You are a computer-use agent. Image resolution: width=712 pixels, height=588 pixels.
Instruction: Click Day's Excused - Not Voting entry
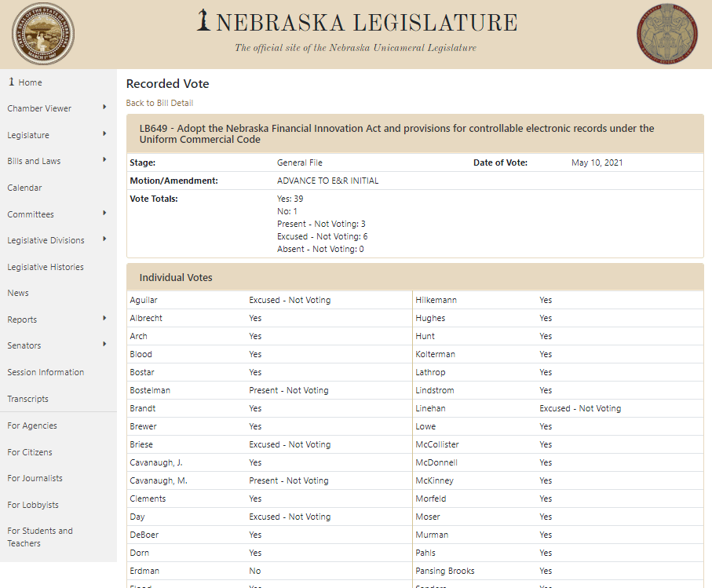(290, 517)
